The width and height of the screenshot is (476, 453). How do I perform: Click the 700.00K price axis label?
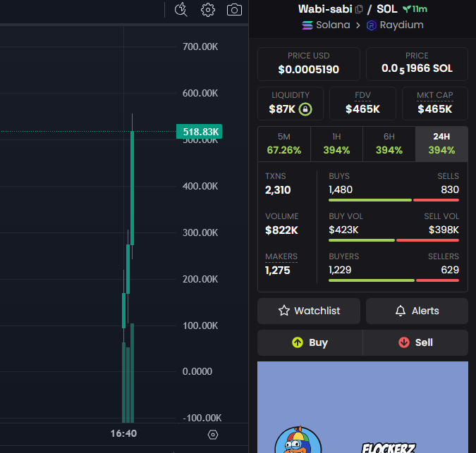click(x=200, y=46)
